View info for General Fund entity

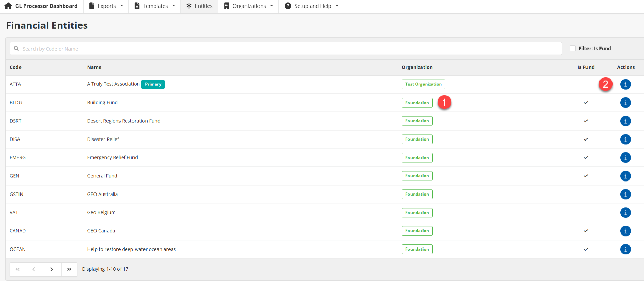[x=625, y=176]
